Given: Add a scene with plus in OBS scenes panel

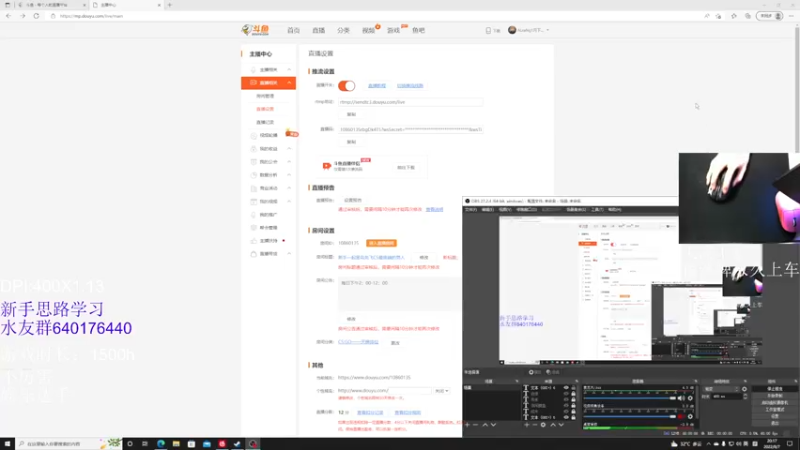Looking at the screenshot, I should (x=467, y=424).
